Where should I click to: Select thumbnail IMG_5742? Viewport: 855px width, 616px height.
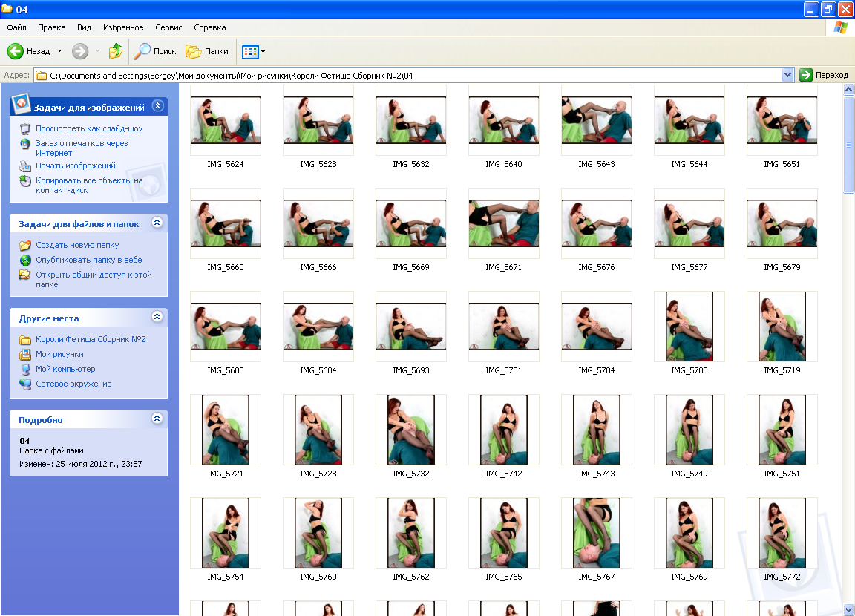click(504, 430)
